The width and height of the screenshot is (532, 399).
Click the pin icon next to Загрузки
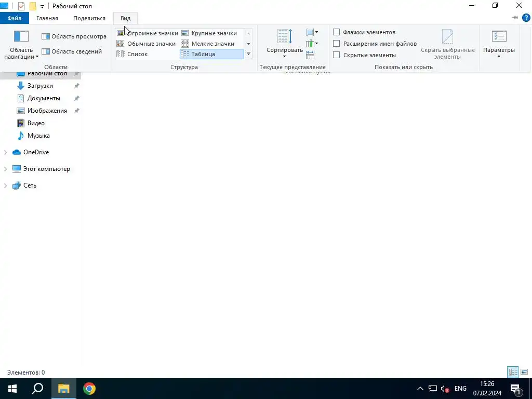(77, 86)
